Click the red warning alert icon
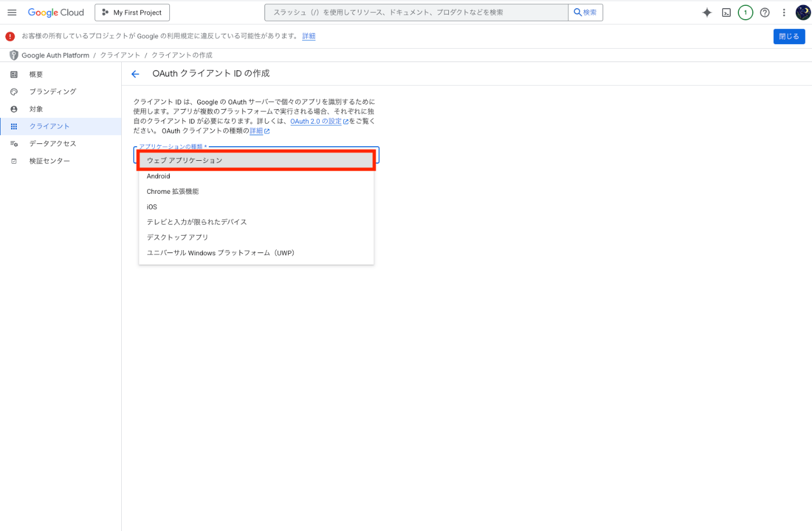 pyautogui.click(x=10, y=36)
